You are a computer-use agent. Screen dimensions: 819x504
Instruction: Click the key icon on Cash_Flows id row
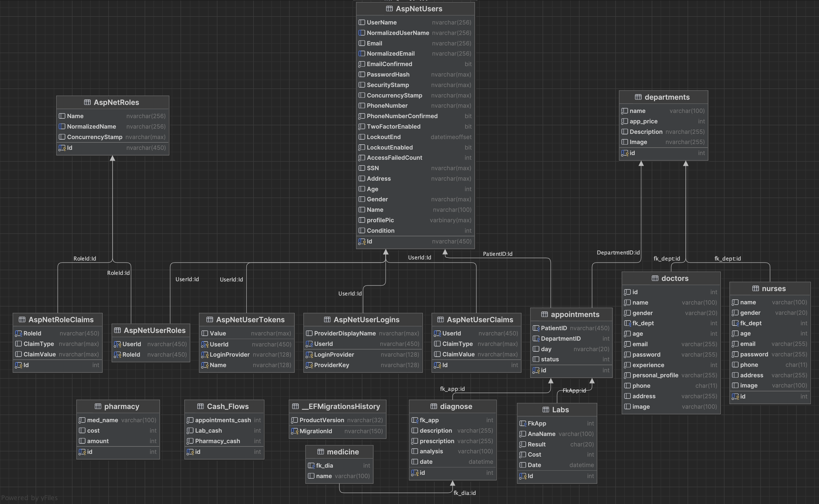tap(190, 452)
